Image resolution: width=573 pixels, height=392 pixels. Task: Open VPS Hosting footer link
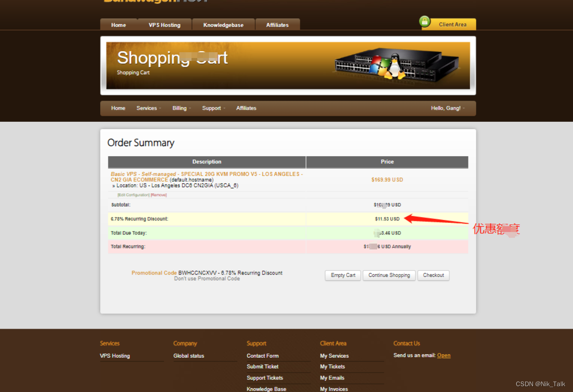[115, 356]
